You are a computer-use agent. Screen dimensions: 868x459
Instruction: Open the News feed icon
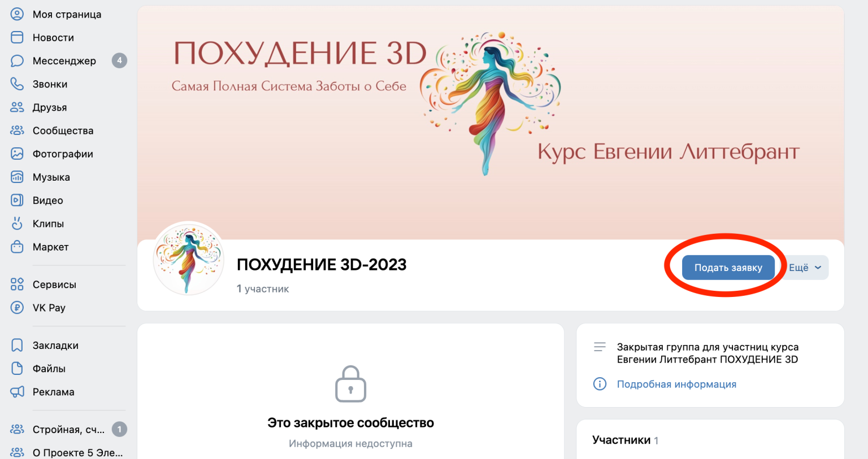click(17, 37)
